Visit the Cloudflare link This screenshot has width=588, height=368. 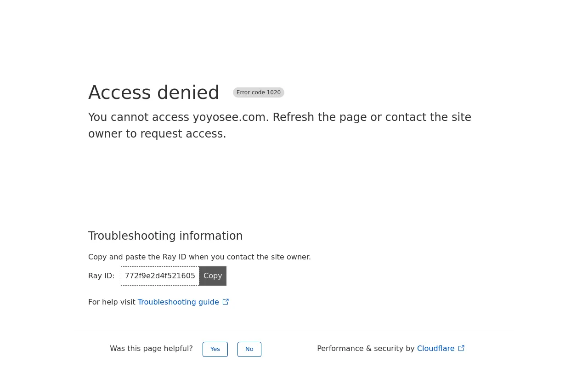[435, 348]
